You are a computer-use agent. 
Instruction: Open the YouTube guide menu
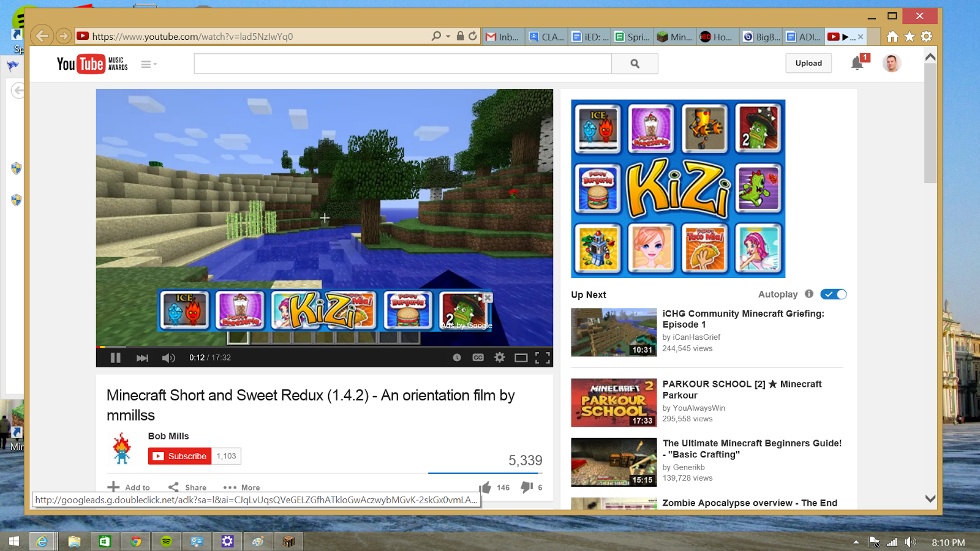coord(147,64)
